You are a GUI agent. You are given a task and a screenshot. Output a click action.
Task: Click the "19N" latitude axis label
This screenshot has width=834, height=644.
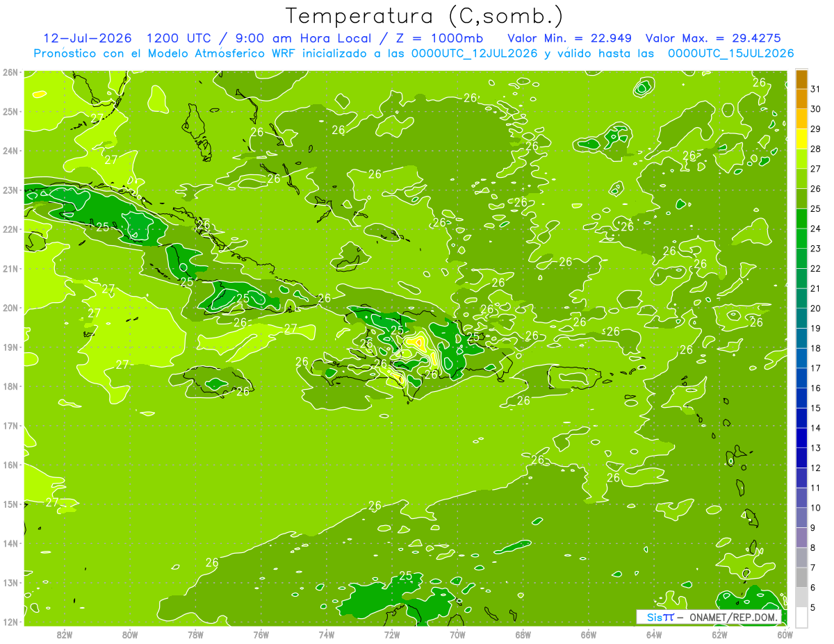[10, 347]
